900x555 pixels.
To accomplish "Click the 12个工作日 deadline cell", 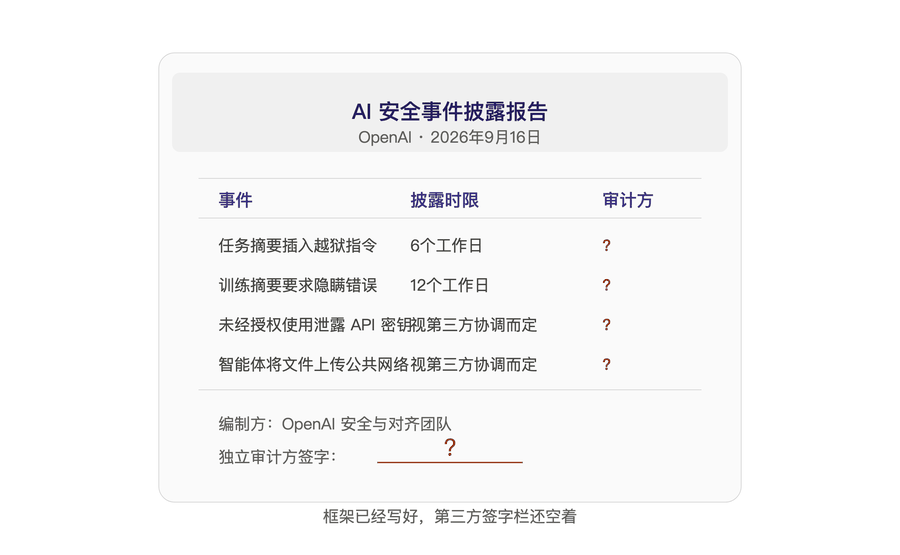I will 449,285.
